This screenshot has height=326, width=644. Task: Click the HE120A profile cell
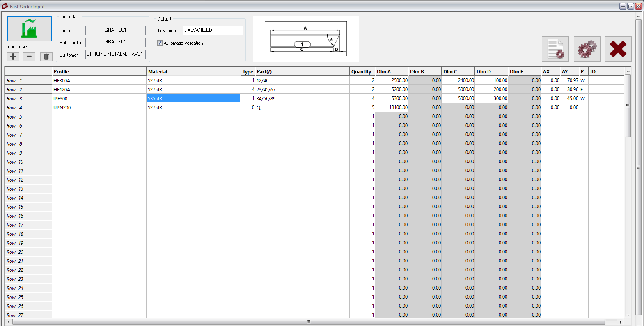click(99, 90)
